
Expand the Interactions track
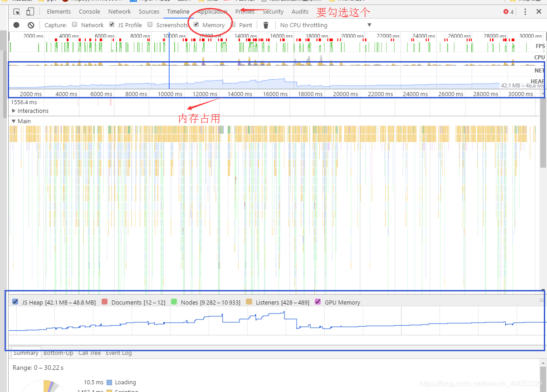pos(14,111)
